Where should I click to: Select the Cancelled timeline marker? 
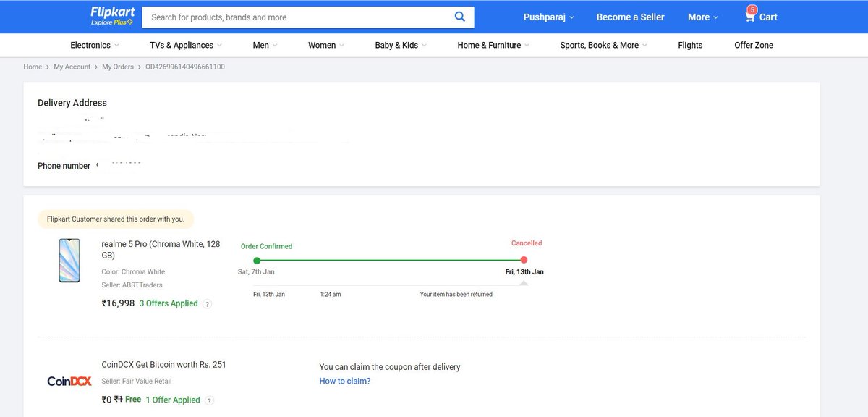pyautogui.click(x=524, y=260)
